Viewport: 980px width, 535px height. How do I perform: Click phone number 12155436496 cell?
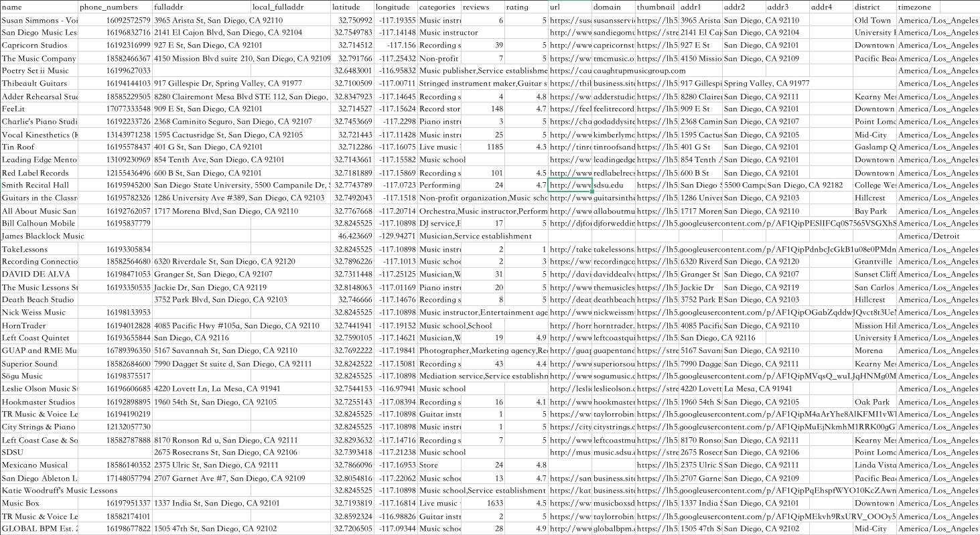pos(115,172)
